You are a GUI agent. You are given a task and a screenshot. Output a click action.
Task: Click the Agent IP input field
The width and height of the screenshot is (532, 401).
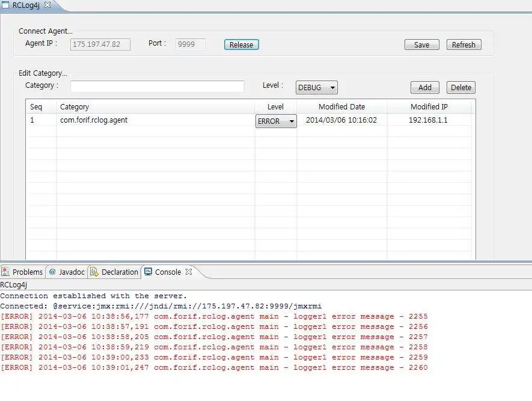100,44
